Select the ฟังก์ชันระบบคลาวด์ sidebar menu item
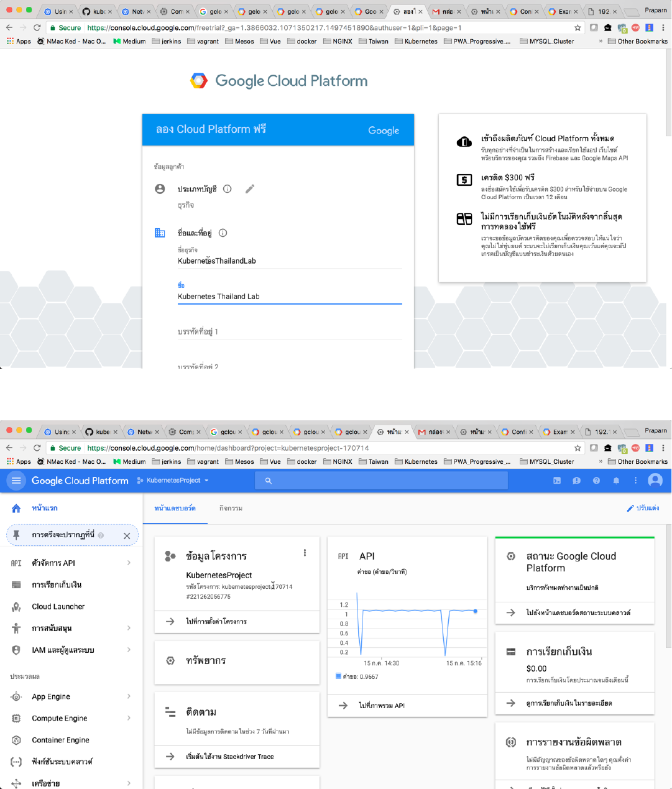Viewport: 672px width, 789px height. pos(71,762)
